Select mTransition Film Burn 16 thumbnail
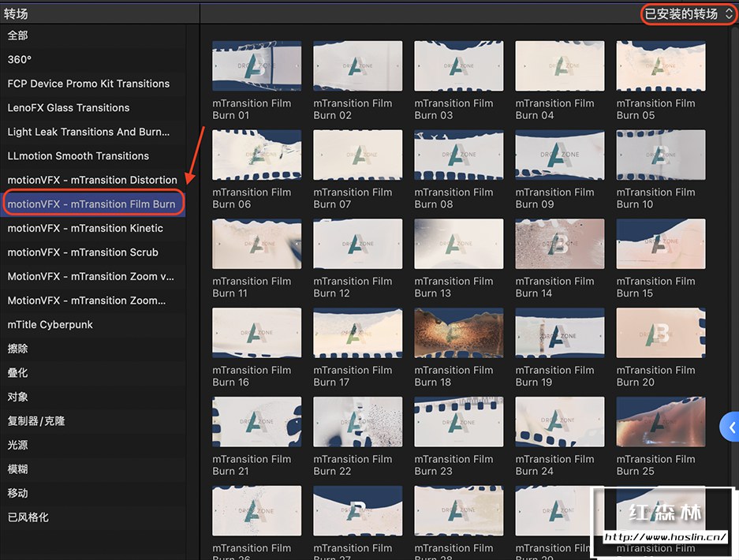The width and height of the screenshot is (739, 560). tap(257, 333)
